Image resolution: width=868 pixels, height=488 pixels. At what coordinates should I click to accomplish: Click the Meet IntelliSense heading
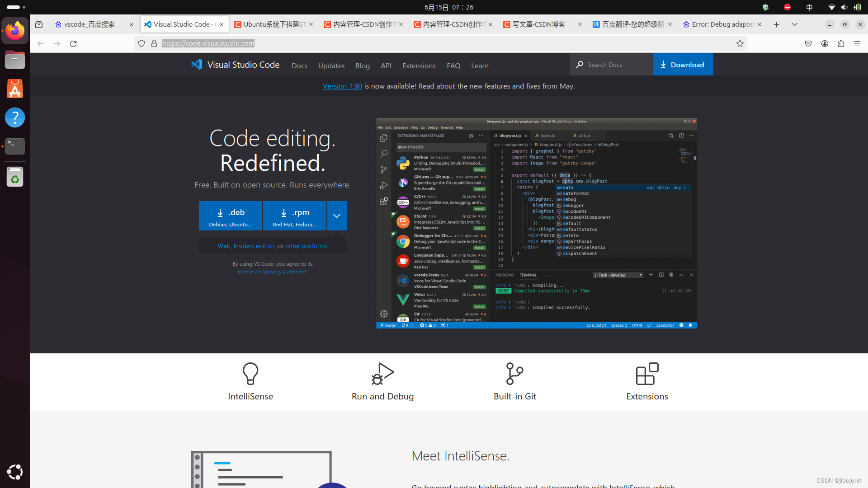click(460, 456)
